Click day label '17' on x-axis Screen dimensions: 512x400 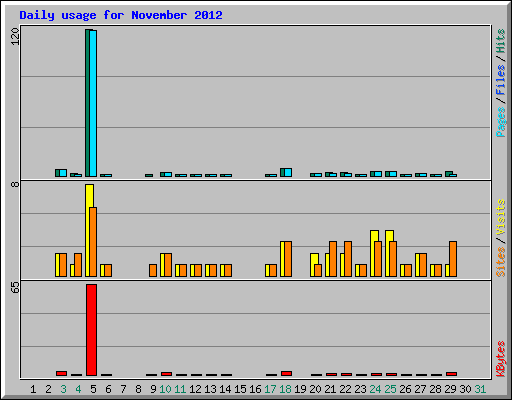pyautogui.click(x=270, y=389)
